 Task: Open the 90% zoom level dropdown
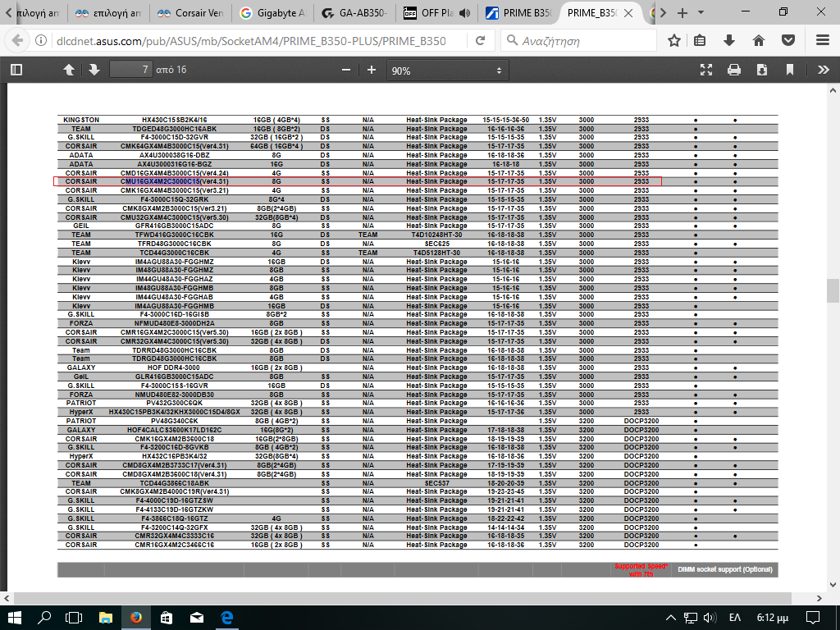tap(447, 71)
